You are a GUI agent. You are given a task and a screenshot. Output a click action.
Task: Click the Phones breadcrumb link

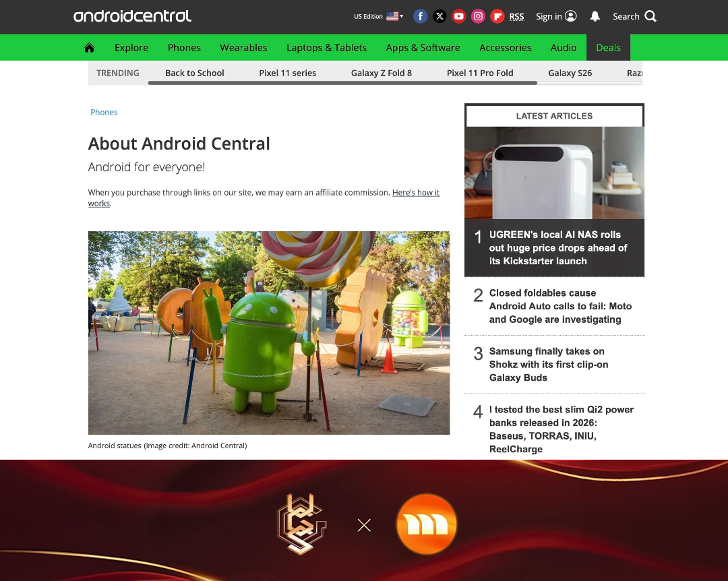point(104,113)
